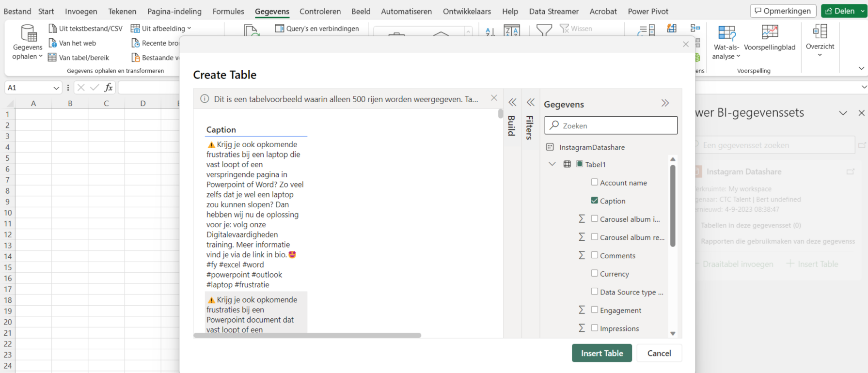Image resolution: width=868 pixels, height=373 pixels.
Task: Click the sigma icon beside Impressions
Action: [582, 328]
